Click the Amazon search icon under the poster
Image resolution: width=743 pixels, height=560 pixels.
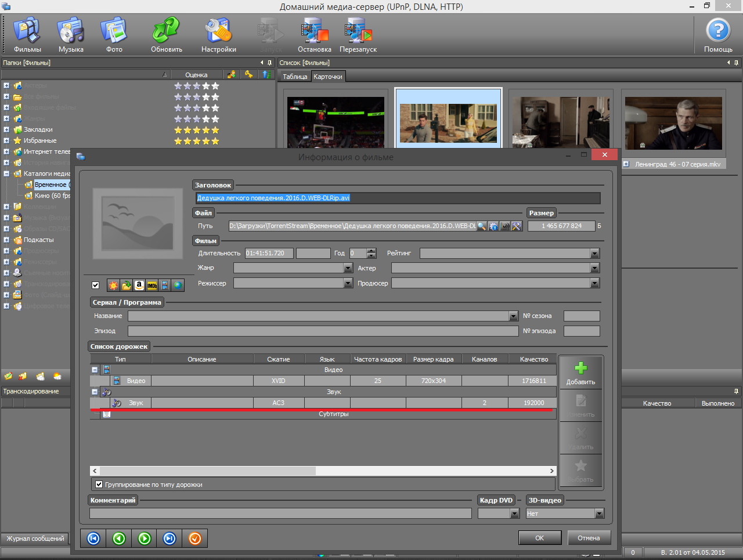click(x=139, y=286)
